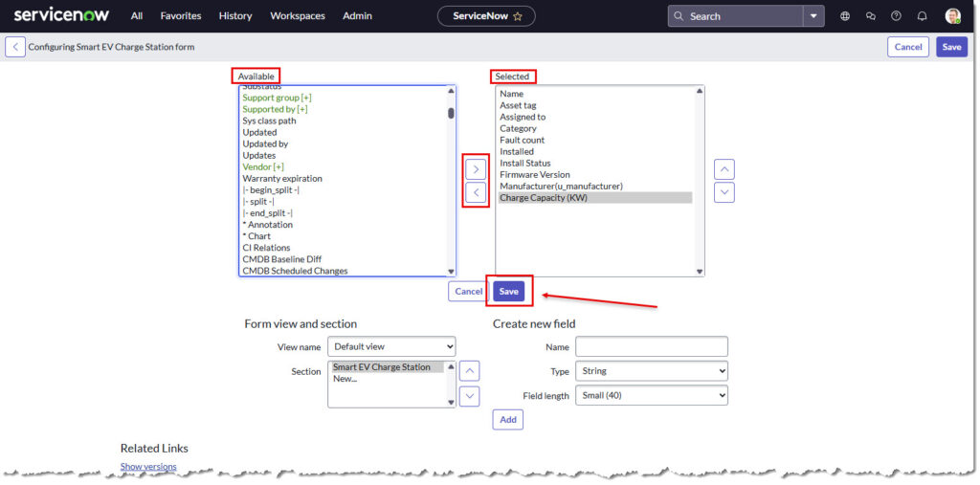
Task: Move the selected field down in the list
Action: click(724, 192)
